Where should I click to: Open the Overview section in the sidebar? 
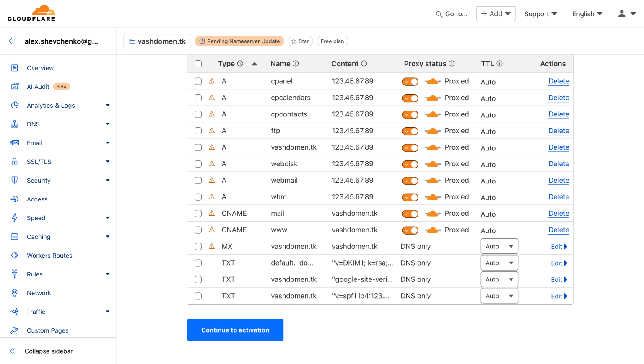[40, 67]
